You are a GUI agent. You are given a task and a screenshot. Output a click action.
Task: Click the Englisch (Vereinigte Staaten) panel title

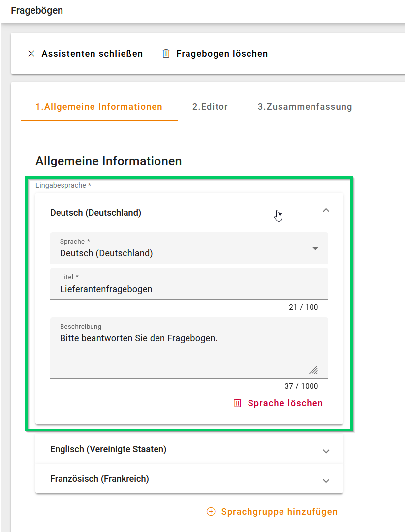[108, 449]
